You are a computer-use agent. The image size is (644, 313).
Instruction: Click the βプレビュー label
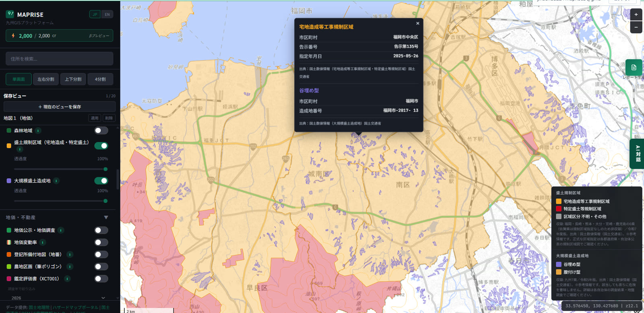click(99, 36)
